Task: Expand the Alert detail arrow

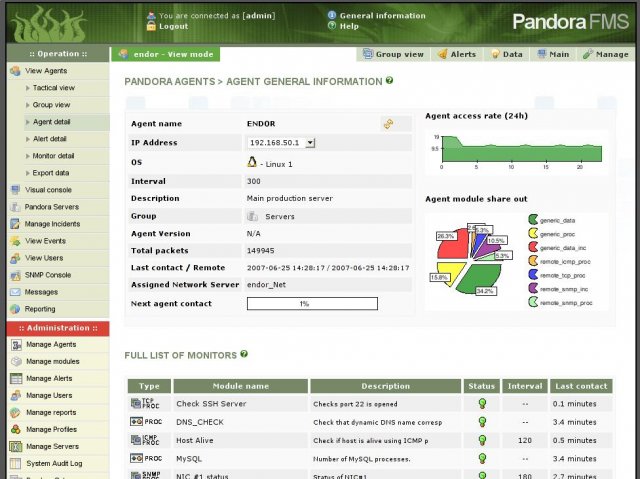Action: click(x=28, y=139)
